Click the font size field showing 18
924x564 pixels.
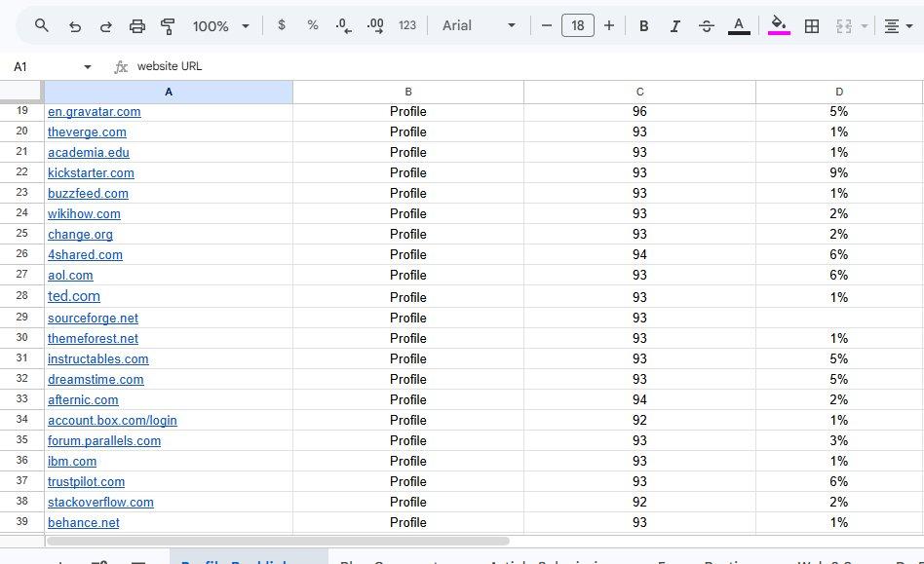(577, 26)
